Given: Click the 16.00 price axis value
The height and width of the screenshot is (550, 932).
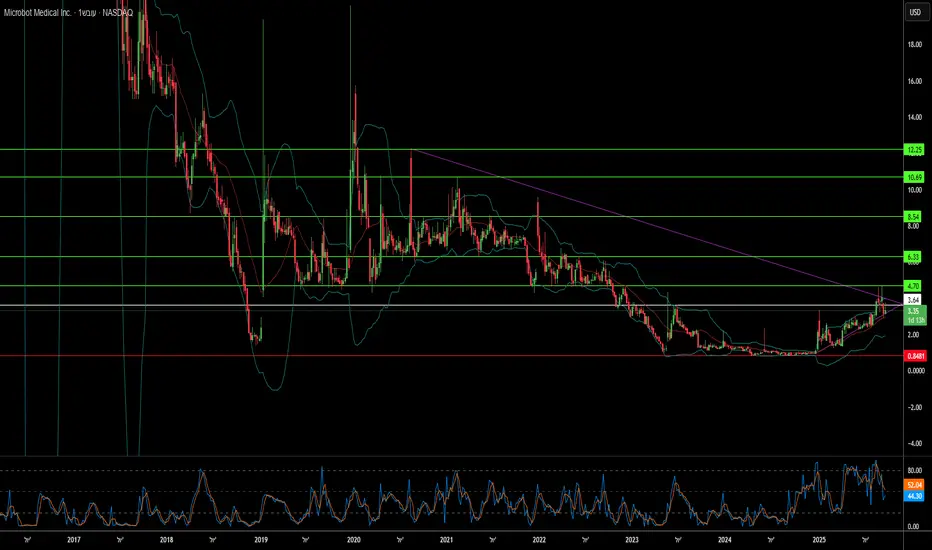Looking at the screenshot, I should tap(915, 81).
